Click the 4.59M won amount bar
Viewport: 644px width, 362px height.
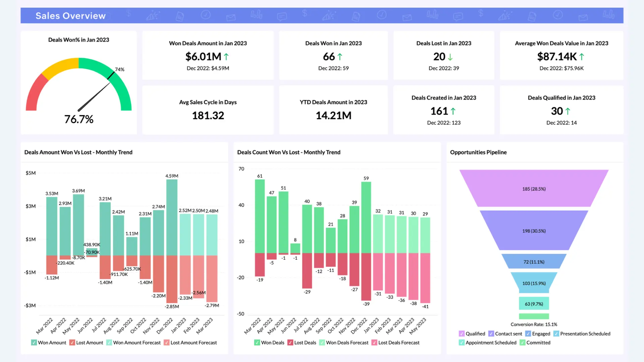(x=172, y=217)
